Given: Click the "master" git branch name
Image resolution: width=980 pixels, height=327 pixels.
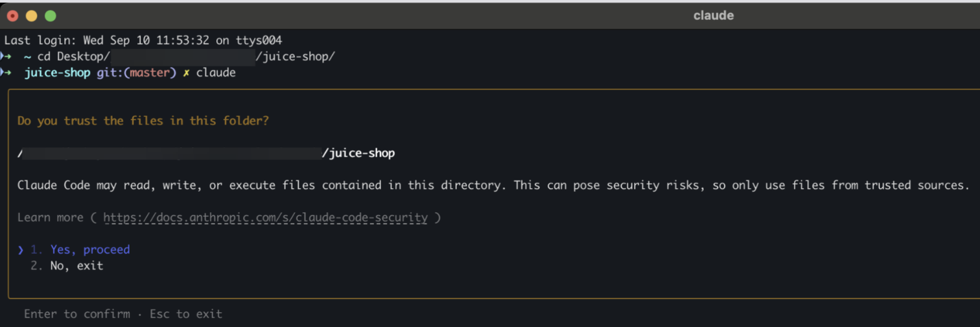Looking at the screenshot, I should click(150, 73).
